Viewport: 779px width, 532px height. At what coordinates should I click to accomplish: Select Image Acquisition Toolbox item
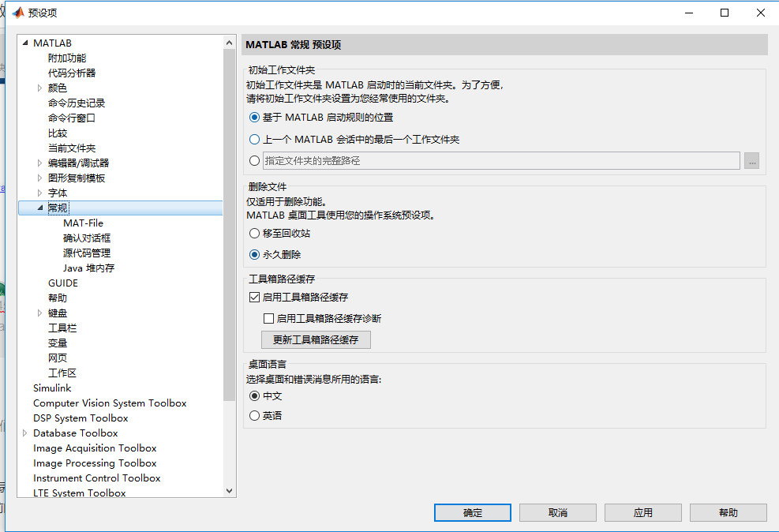[95, 448]
